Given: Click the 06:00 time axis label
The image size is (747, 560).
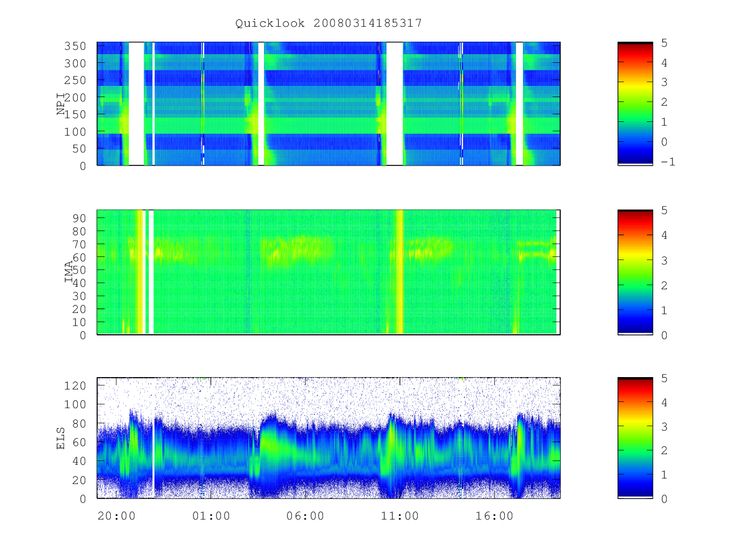Looking at the screenshot, I should (x=305, y=516).
